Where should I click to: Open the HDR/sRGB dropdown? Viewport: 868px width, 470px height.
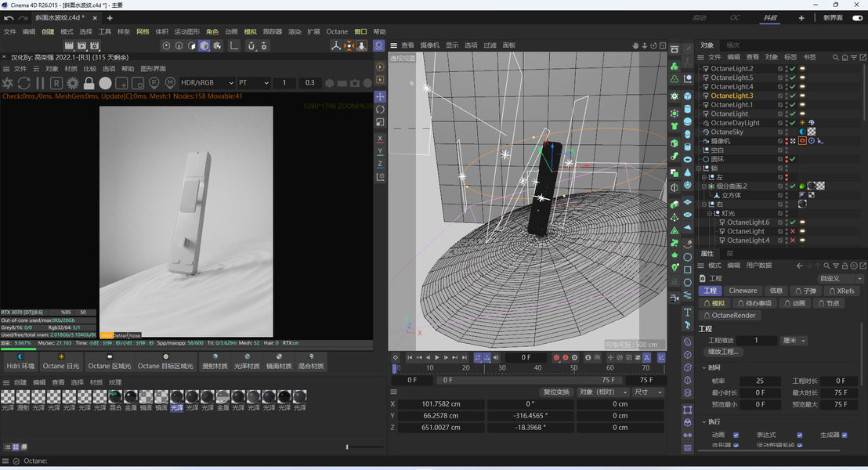[208, 83]
